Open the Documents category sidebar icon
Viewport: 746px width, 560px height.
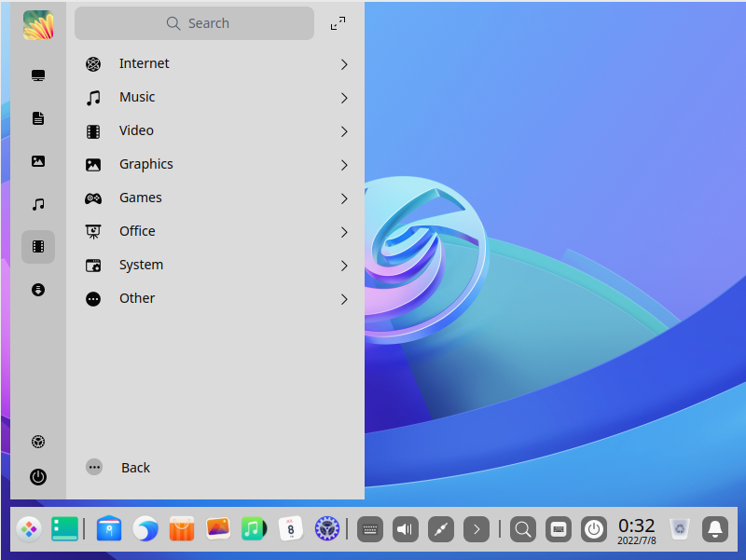37,118
